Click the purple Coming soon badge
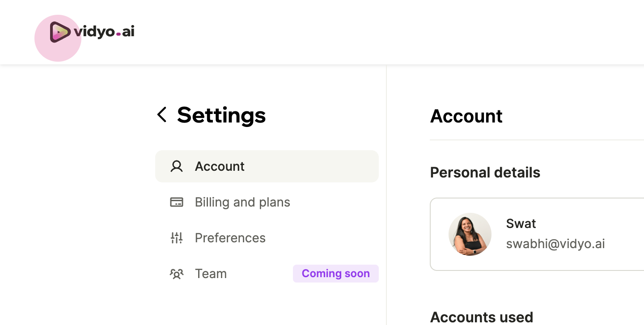 click(x=336, y=274)
